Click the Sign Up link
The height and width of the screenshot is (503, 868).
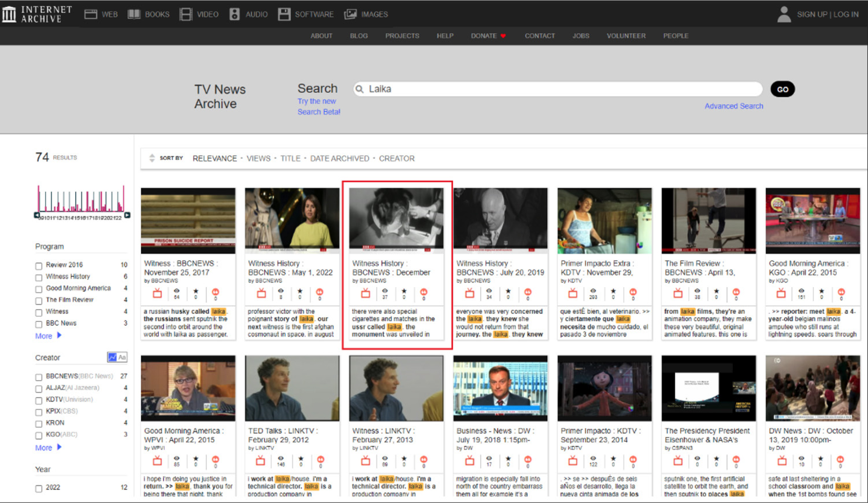pos(812,14)
